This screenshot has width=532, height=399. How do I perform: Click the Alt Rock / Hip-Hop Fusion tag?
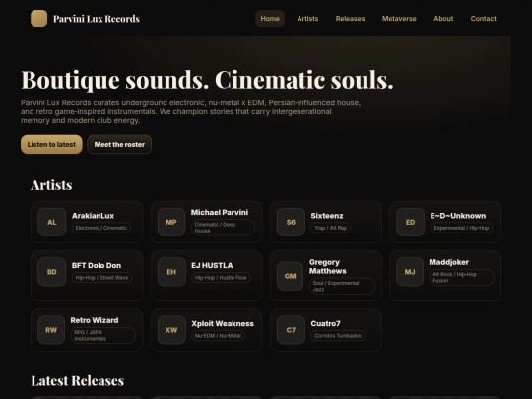pyautogui.click(x=461, y=277)
